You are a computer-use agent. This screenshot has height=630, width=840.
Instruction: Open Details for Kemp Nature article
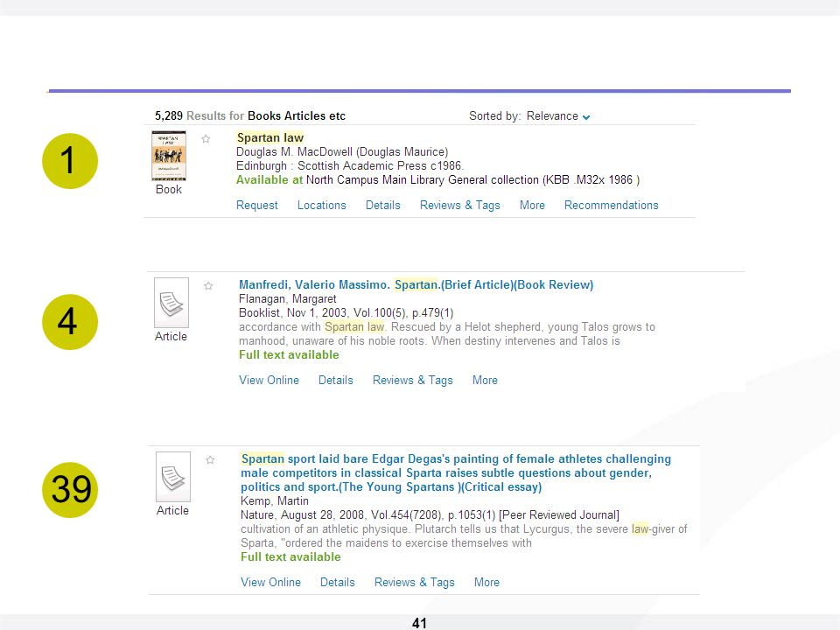(338, 582)
